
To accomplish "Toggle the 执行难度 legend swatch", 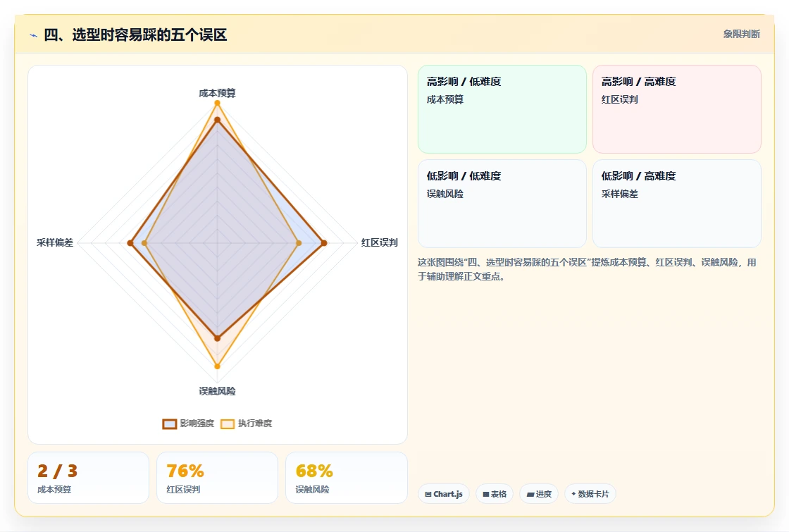I will pyautogui.click(x=228, y=423).
